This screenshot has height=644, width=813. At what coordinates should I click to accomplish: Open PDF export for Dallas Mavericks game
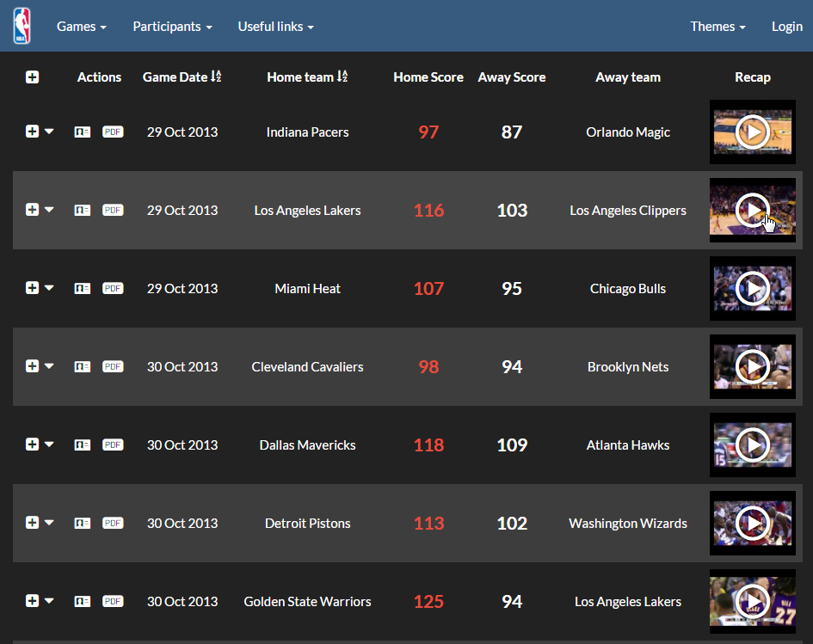tap(113, 445)
